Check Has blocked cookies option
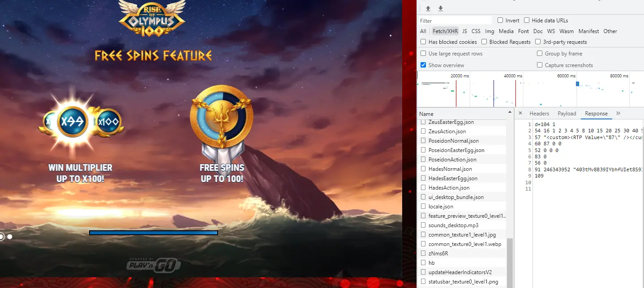Screen dimensions: 644x288 tap(423, 42)
